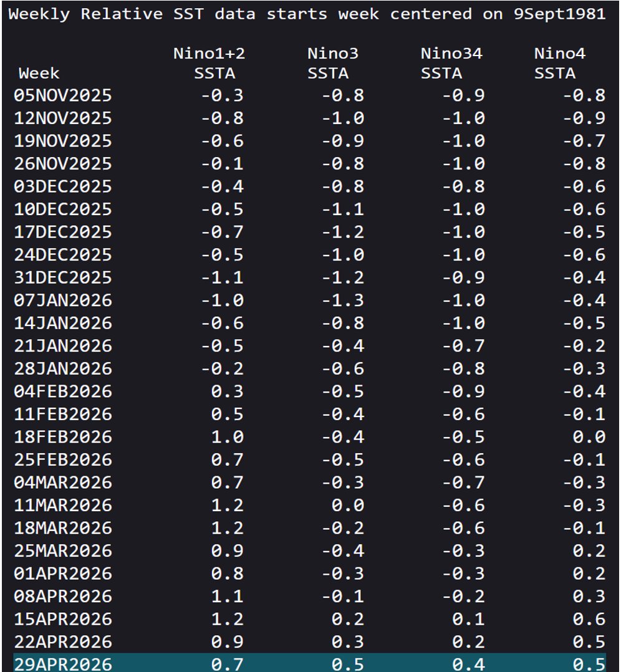Click Nino34 value -0.5 for 18FEB2026
Image resolution: width=621 pixels, height=672 pixels.
click(x=464, y=437)
